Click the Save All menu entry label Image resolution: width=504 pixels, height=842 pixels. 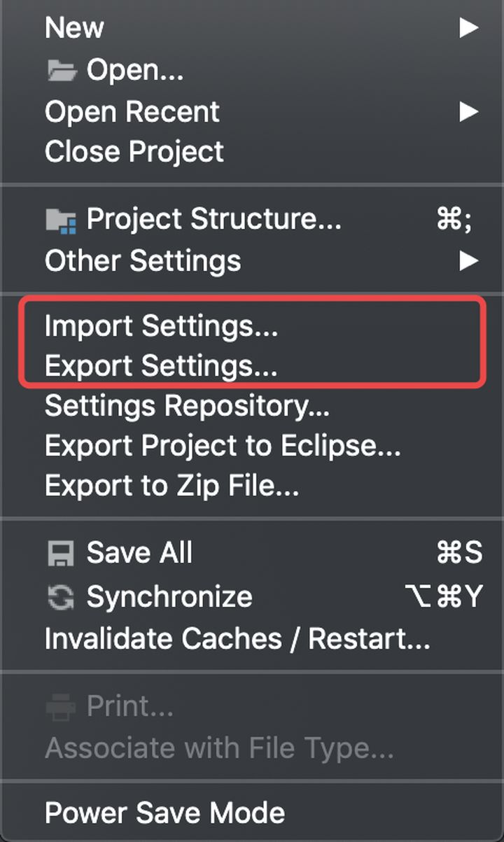139,553
